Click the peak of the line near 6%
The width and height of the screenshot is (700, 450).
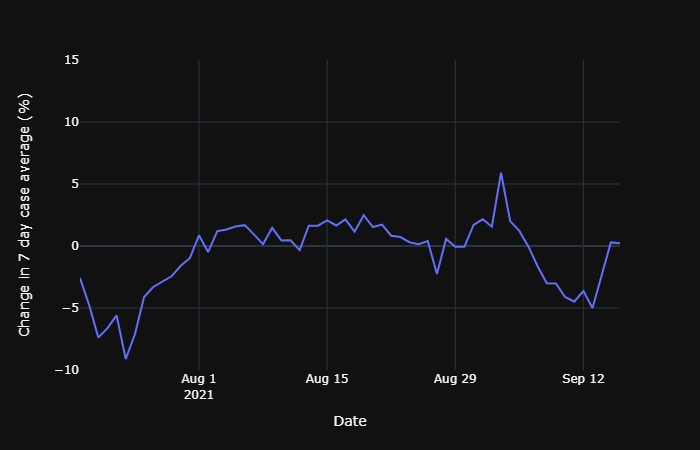[x=501, y=173]
